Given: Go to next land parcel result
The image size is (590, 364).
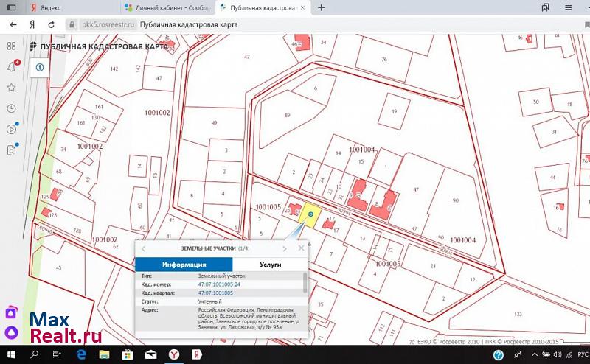Looking at the screenshot, I should pyautogui.click(x=285, y=249).
